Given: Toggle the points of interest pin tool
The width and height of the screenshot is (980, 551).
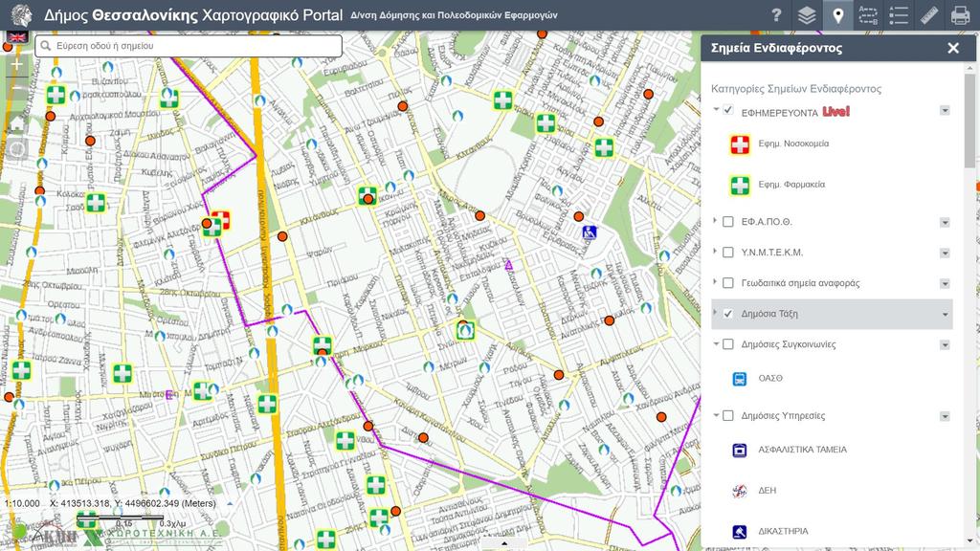Looking at the screenshot, I should (837, 15).
